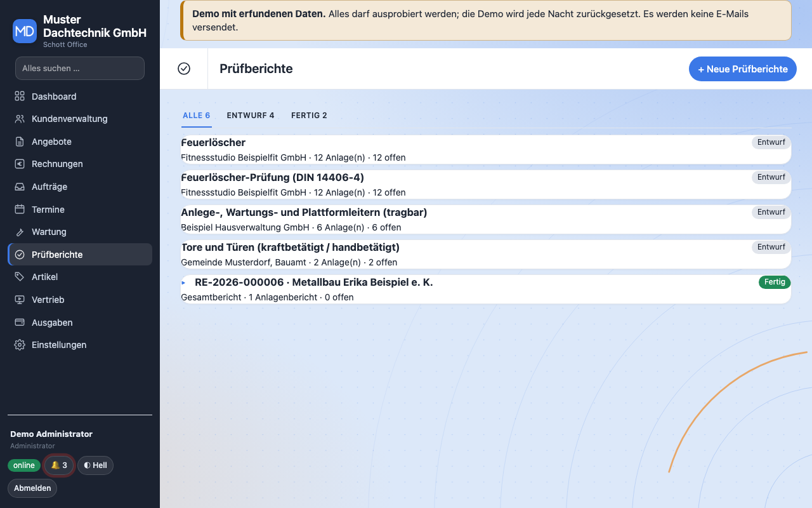Click the MD company logo icon
This screenshot has width=812, height=508.
pos(25,31)
